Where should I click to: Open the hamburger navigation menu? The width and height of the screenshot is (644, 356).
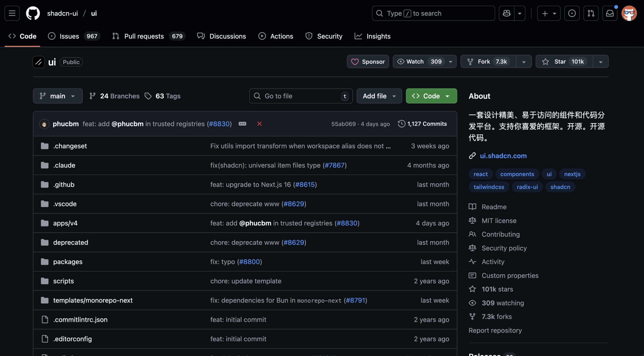[x=12, y=13]
